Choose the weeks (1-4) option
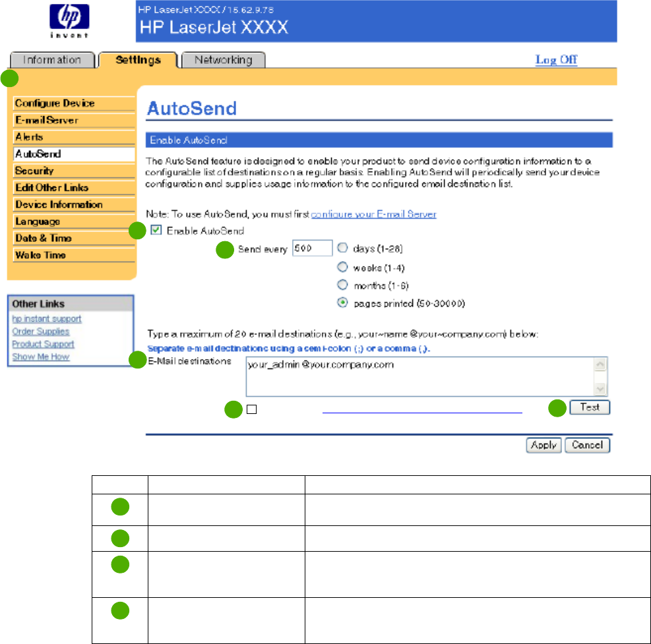 (343, 267)
